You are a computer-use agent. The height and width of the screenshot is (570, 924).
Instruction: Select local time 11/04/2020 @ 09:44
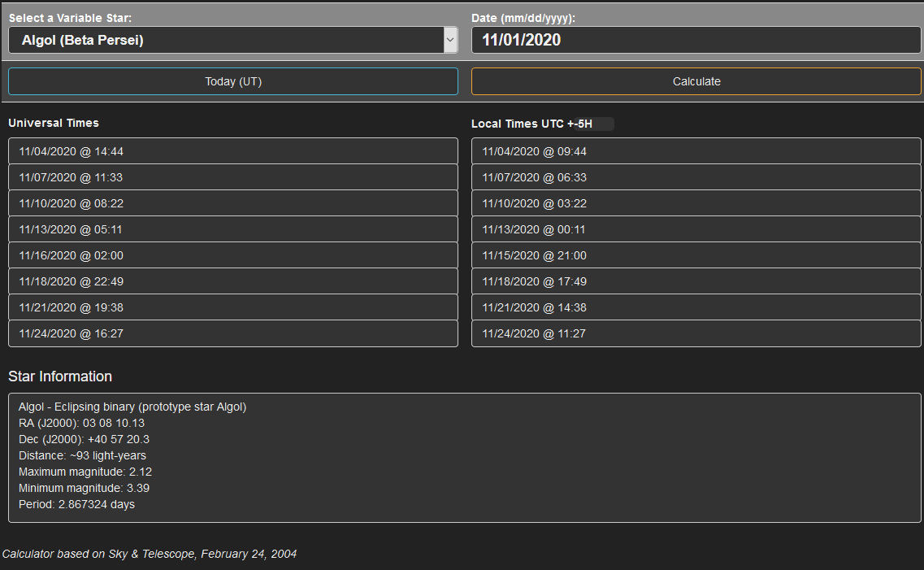point(696,151)
